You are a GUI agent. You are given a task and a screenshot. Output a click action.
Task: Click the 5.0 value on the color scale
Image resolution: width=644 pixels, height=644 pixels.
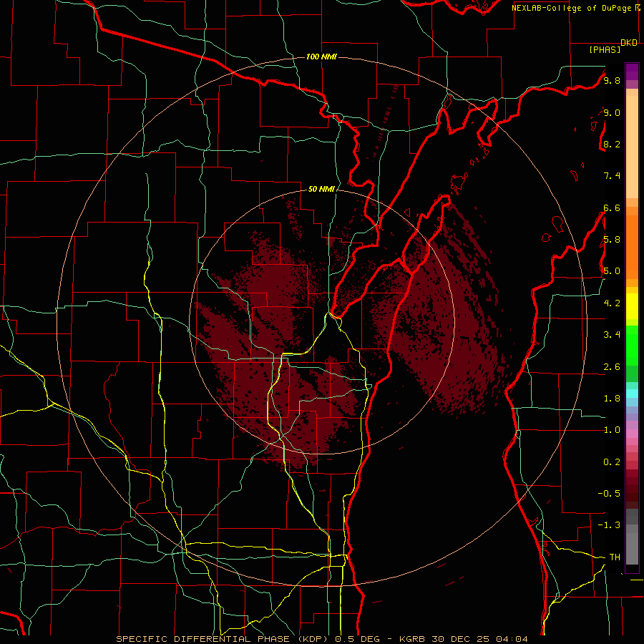point(612,271)
